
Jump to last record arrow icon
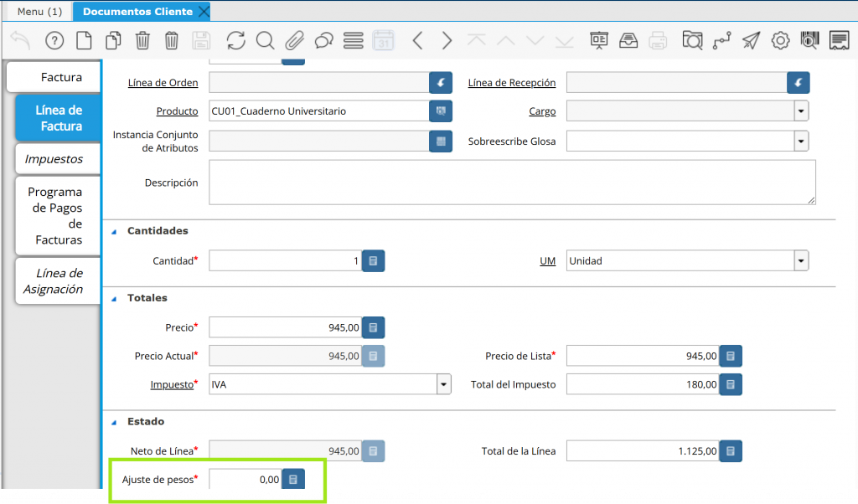pyautogui.click(x=564, y=40)
